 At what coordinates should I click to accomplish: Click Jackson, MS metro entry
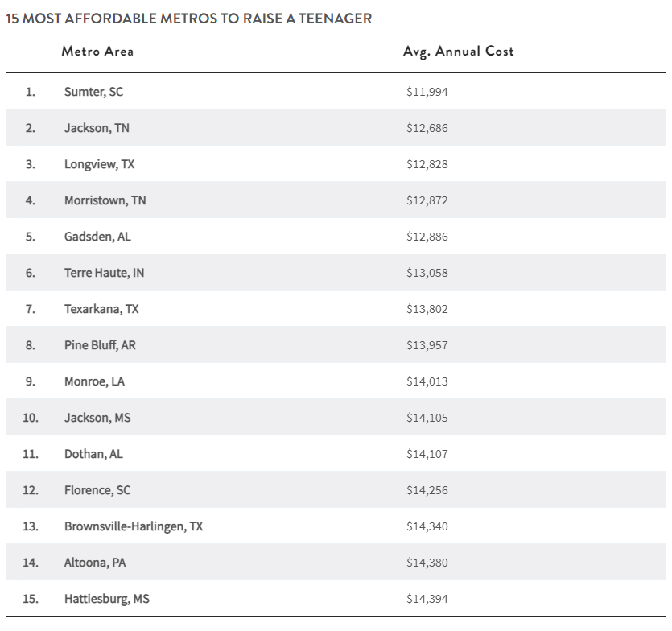[97, 418]
